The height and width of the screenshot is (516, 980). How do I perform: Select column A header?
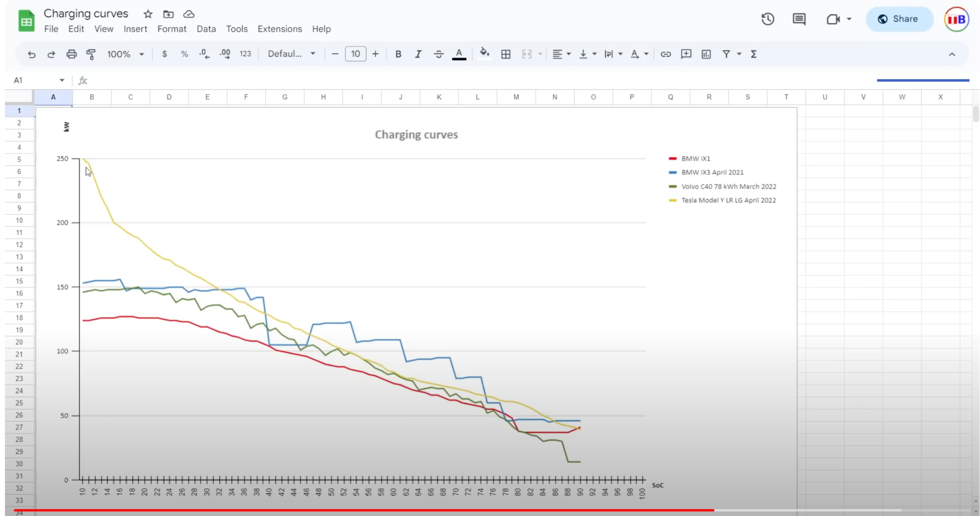coord(53,97)
